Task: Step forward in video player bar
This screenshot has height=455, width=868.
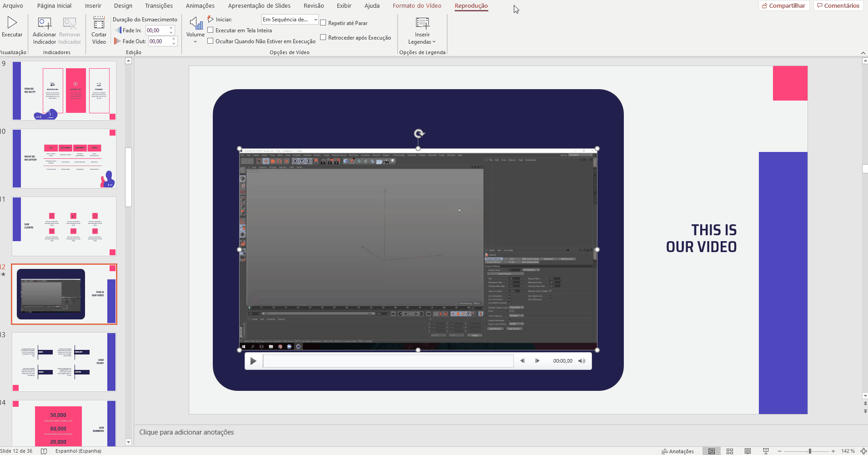Action: 537,361
